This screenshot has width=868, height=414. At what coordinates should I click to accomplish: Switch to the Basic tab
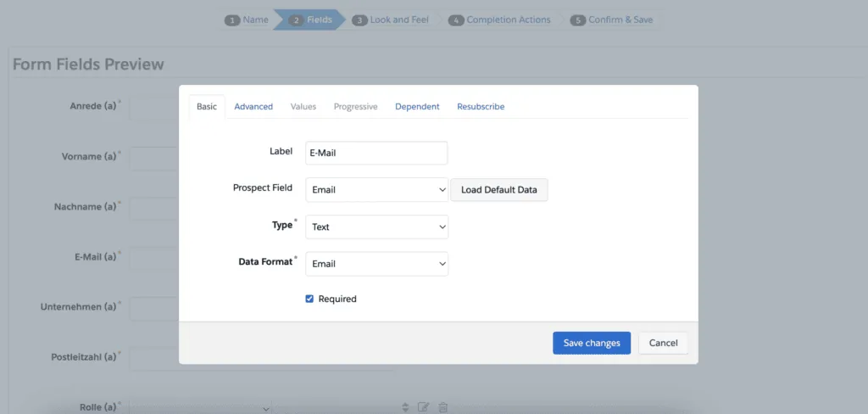pos(207,106)
